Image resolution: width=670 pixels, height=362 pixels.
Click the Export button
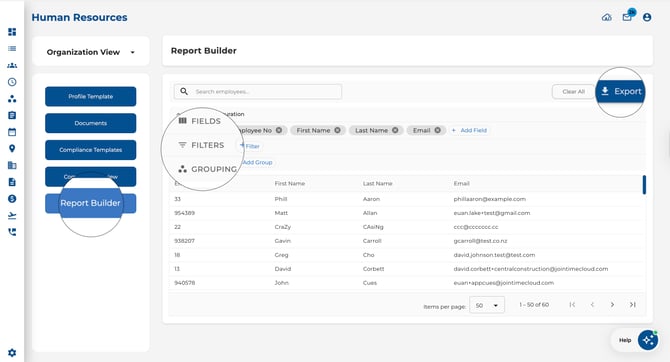pos(620,91)
